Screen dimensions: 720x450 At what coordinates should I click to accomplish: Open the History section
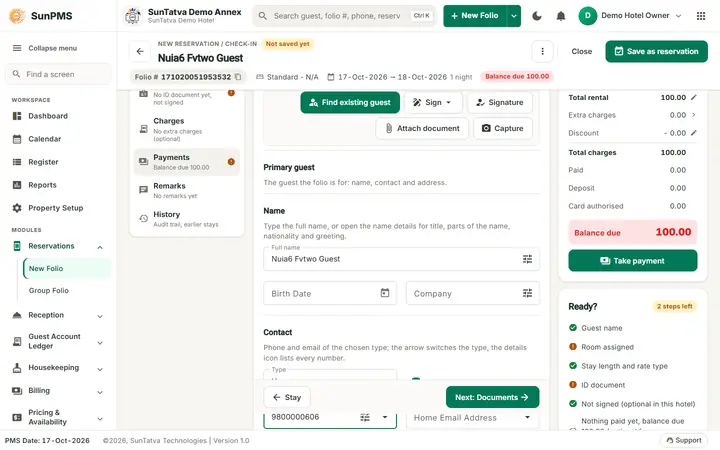click(187, 219)
